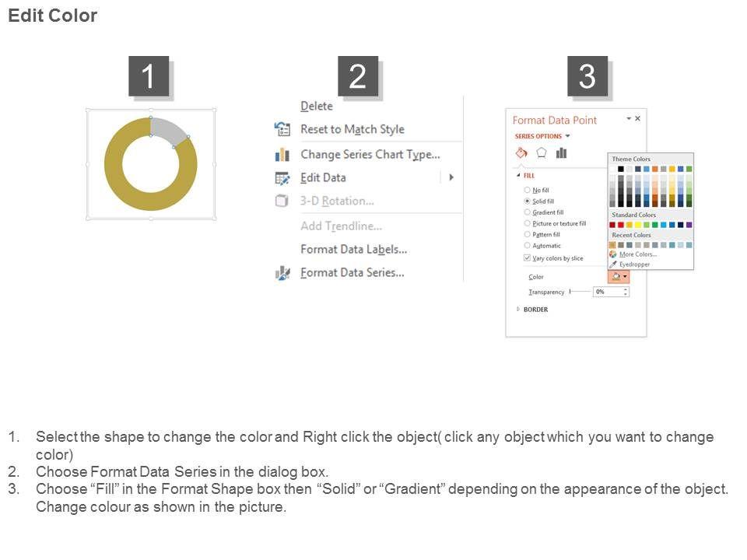Open the Fill & Line paint bucket tab

521,153
